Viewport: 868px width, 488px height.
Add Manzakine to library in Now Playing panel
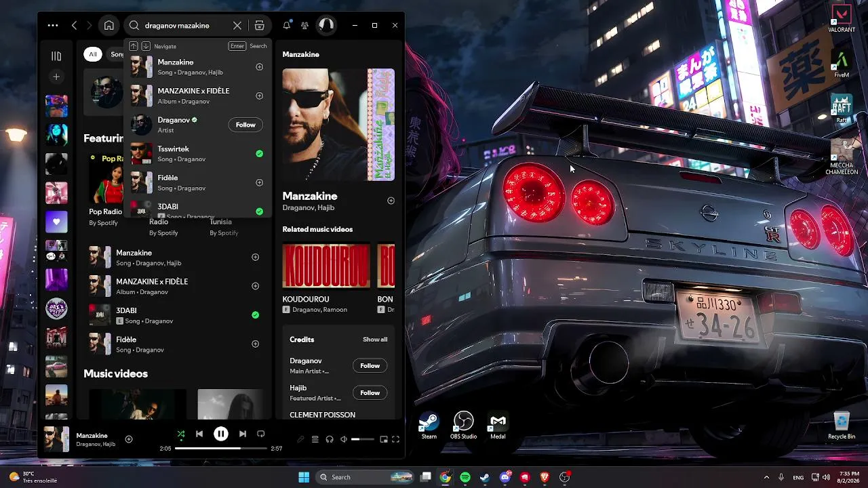[x=391, y=201]
